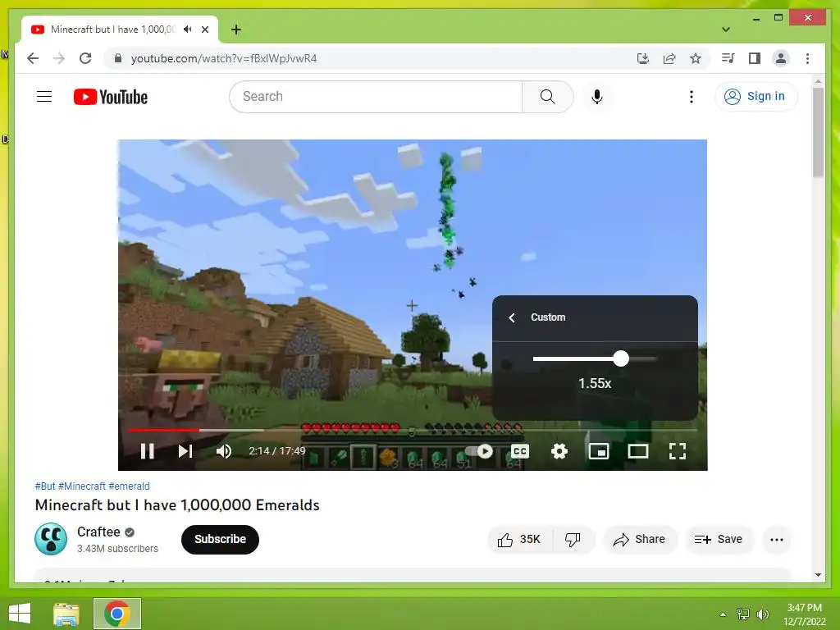Open File Explorer from taskbar
Viewport: 840px width, 630px height.
(66, 614)
